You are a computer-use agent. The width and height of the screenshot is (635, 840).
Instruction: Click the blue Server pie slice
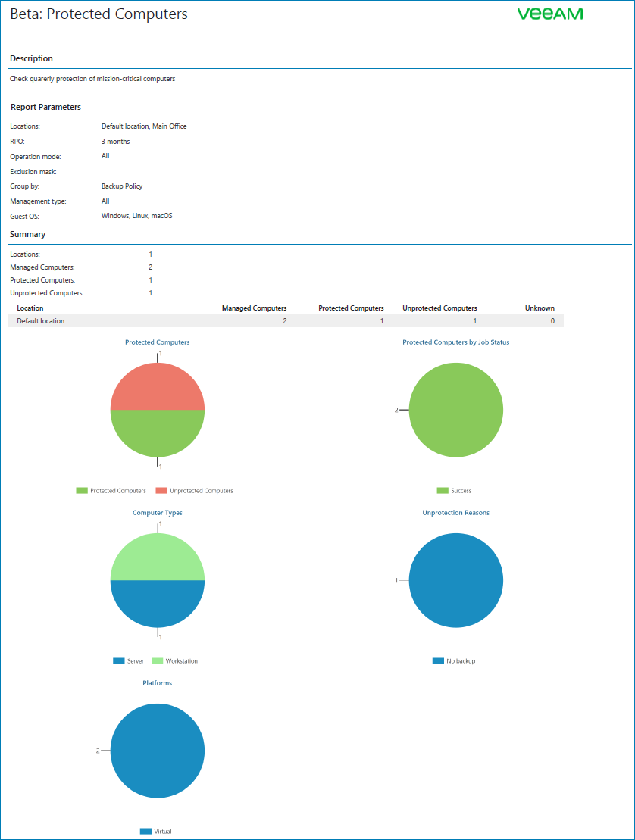pos(158,604)
